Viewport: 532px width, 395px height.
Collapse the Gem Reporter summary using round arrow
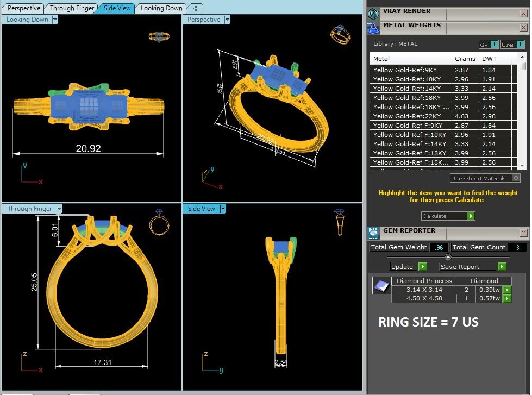pos(448,257)
